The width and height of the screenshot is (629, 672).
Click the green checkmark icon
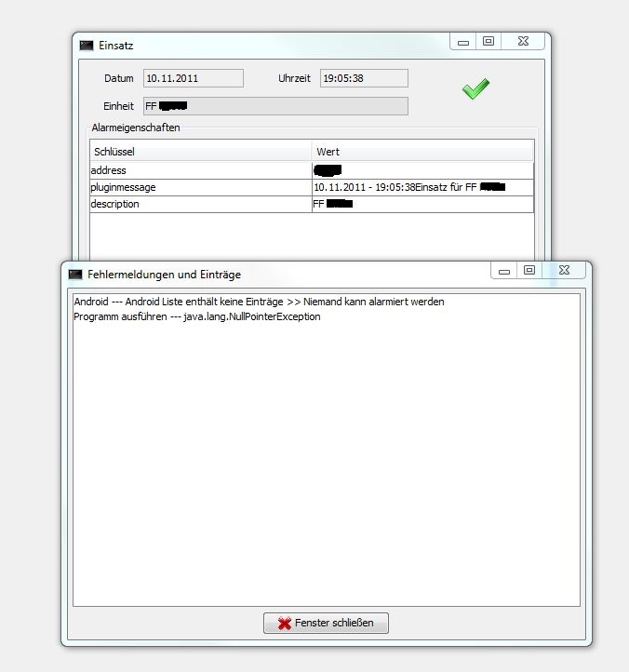475,89
